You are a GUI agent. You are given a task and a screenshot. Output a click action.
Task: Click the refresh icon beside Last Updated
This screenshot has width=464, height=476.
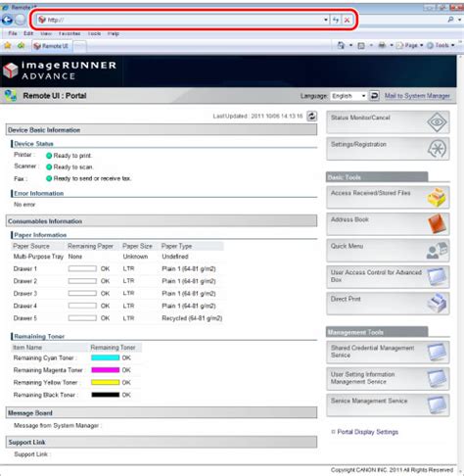click(311, 116)
